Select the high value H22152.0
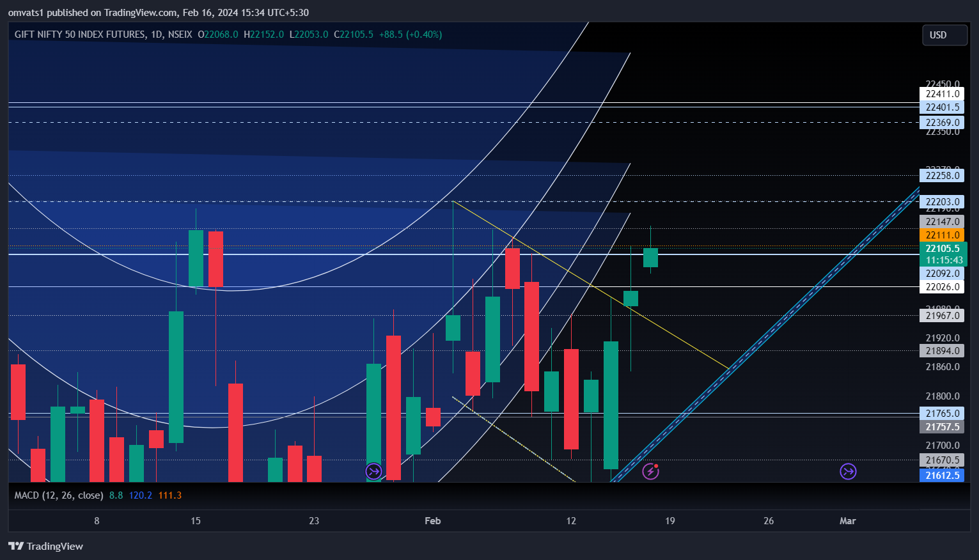Image resolution: width=979 pixels, height=560 pixels. pyautogui.click(x=263, y=35)
